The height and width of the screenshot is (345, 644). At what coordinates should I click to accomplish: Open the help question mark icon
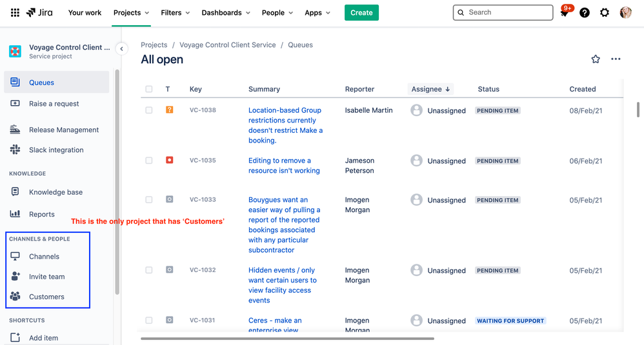(585, 13)
